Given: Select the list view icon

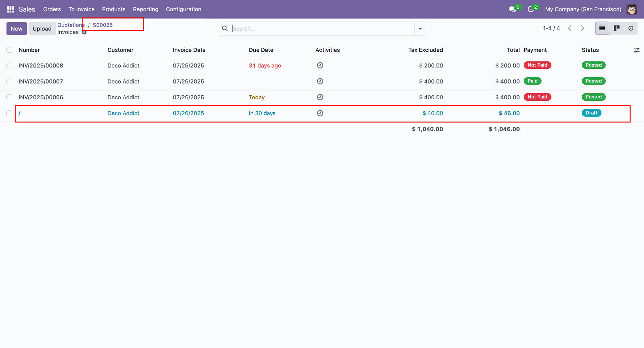Looking at the screenshot, I should click(602, 29).
